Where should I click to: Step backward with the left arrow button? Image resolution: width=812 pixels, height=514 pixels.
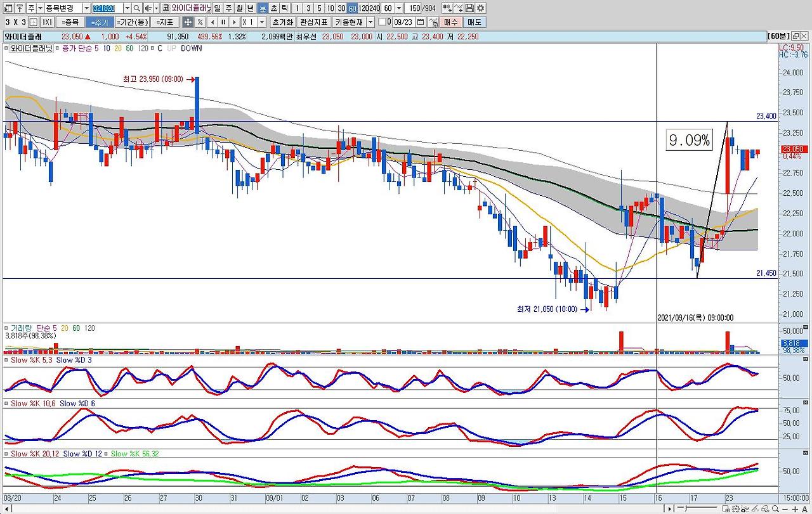coord(213,22)
